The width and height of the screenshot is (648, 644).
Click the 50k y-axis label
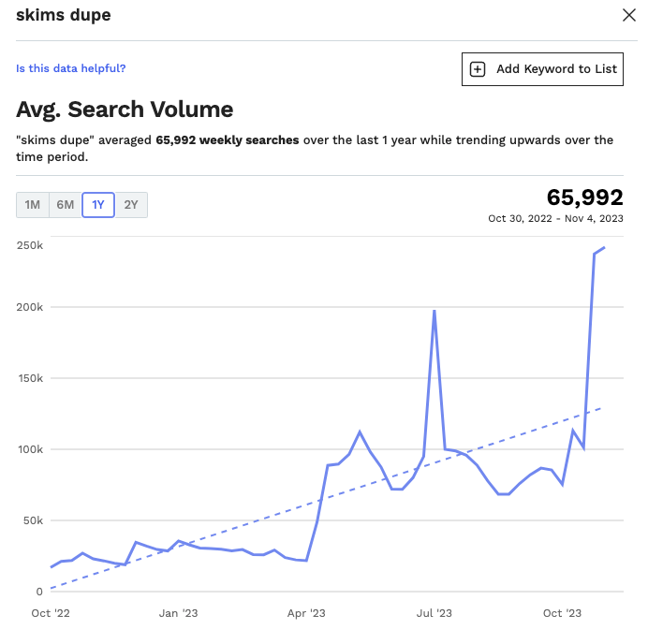pos(33,520)
